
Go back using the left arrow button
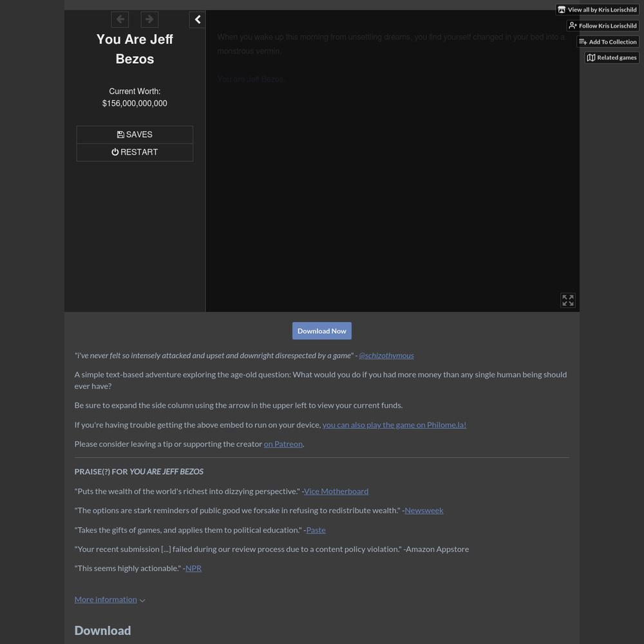[120, 19]
